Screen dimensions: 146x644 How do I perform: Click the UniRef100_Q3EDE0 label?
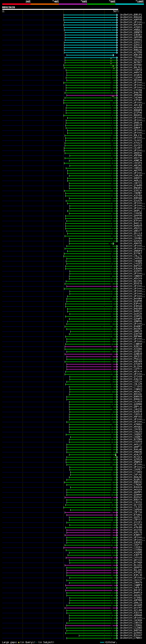coord(131,35)
